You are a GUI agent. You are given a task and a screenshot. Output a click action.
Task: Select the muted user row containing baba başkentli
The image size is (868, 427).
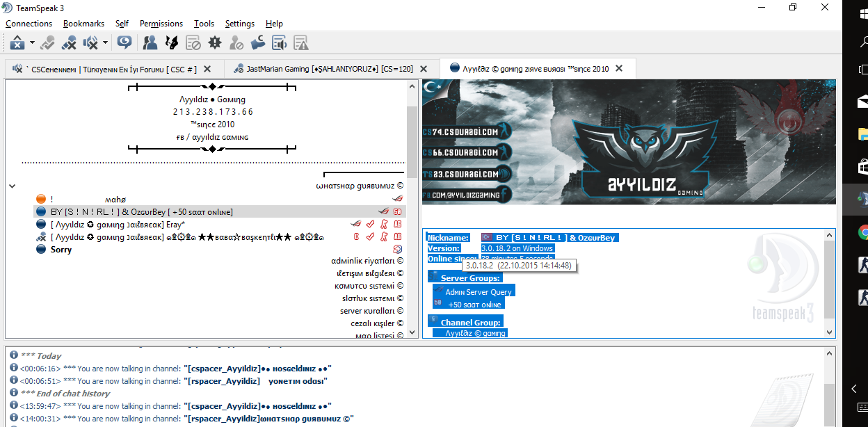pyautogui.click(x=220, y=236)
